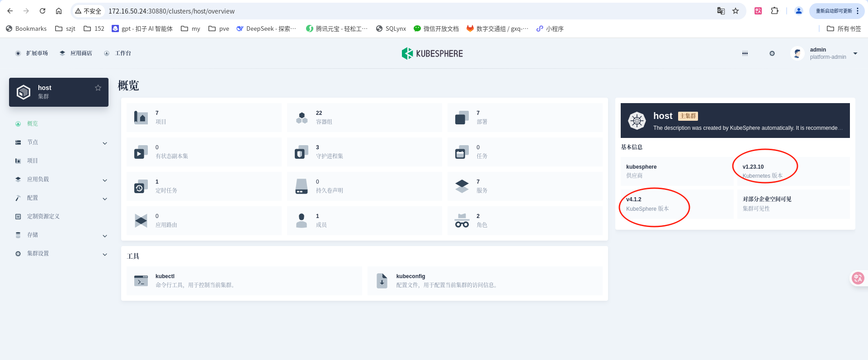Open browser extensions puzzle icon
This screenshot has height=360, width=868.
[x=774, y=11]
